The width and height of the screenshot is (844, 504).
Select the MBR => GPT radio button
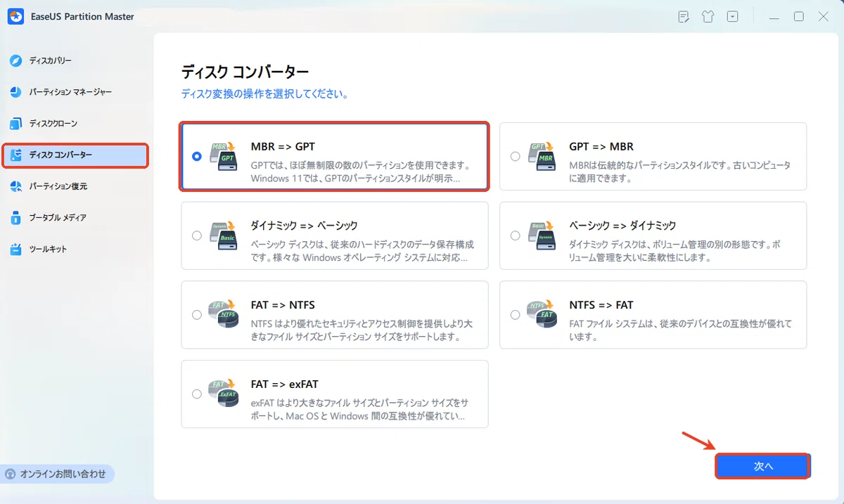[197, 157]
